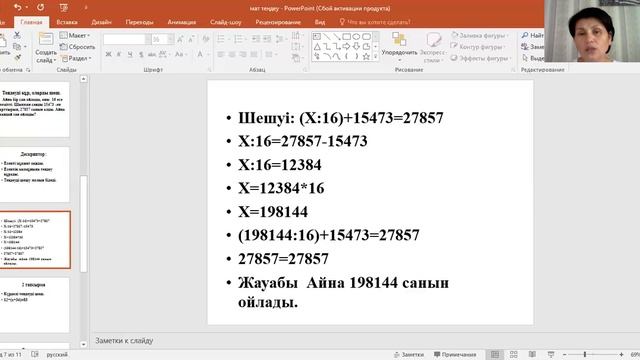The width and height of the screenshot is (640, 360).
Task: Open the Аа change case dropdown
Action: coord(181,54)
